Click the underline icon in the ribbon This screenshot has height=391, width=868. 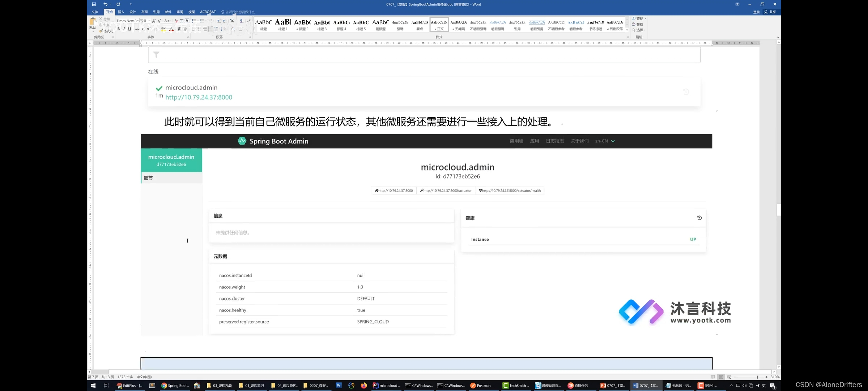(129, 29)
